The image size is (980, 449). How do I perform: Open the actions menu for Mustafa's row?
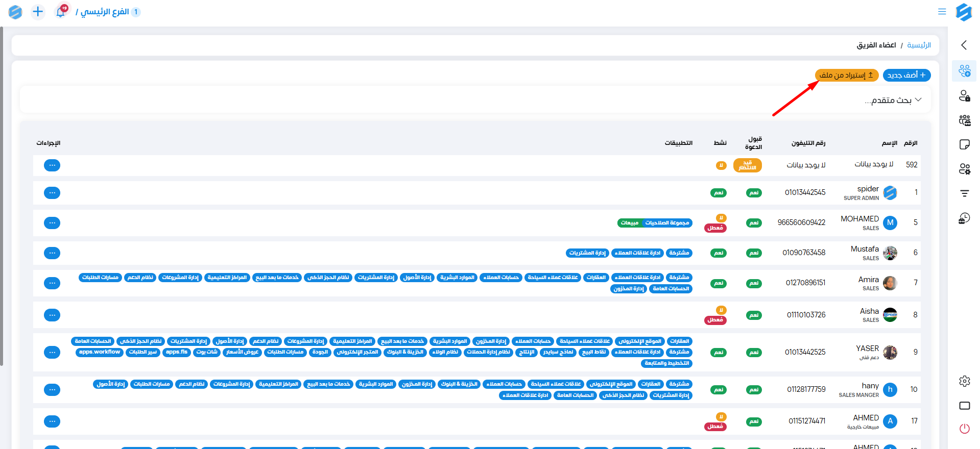pyautogui.click(x=52, y=253)
